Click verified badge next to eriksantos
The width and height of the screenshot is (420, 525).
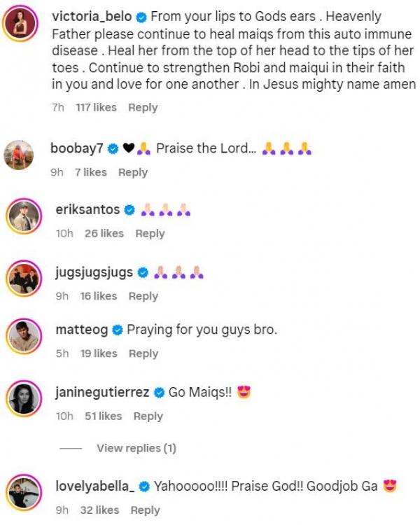click(129, 210)
